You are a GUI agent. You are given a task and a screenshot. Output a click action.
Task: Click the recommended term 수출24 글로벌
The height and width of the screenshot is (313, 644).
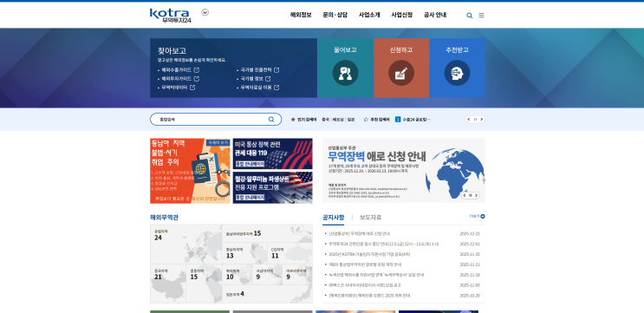[x=415, y=120]
